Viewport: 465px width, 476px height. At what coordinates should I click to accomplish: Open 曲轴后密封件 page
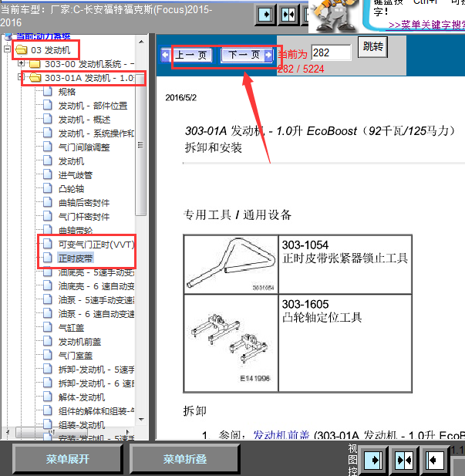point(84,203)
